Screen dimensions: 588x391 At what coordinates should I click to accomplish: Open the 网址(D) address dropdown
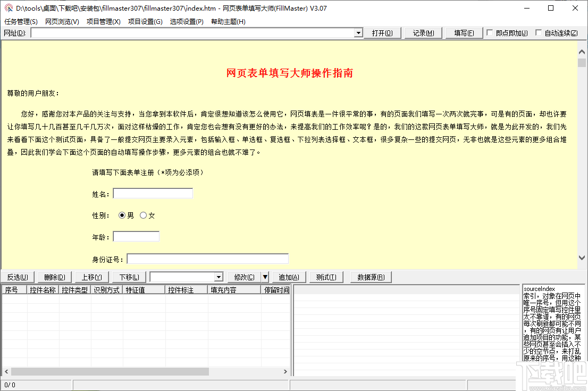358,33
